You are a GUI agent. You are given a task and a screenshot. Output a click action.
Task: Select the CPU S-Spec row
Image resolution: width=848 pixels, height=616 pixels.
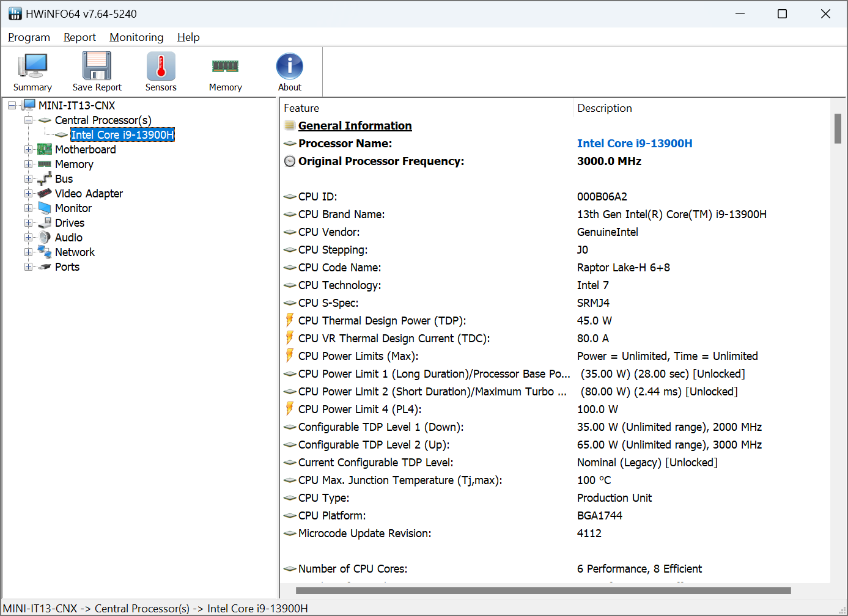pos(555,302)
